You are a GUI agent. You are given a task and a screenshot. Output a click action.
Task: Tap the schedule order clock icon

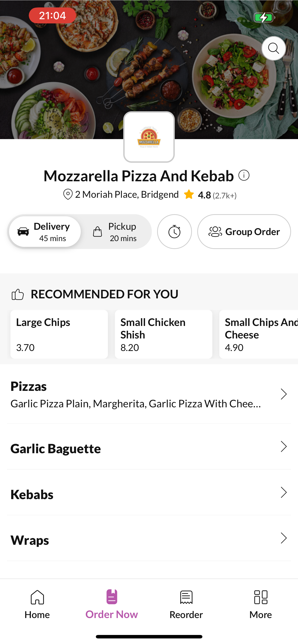(174, 232)
